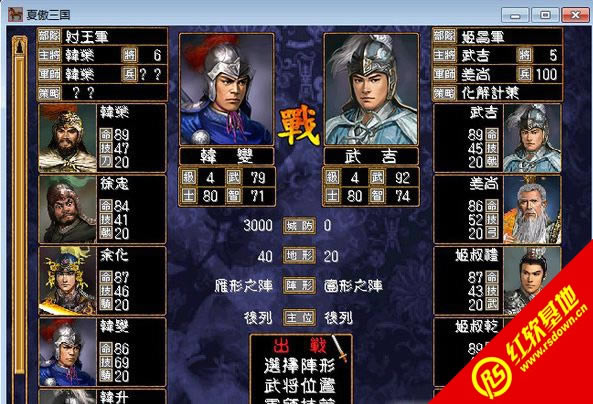This screenshot has height=404, width=593.
Task: Click 化解計策 strategy text of right army
Action: 490,93
